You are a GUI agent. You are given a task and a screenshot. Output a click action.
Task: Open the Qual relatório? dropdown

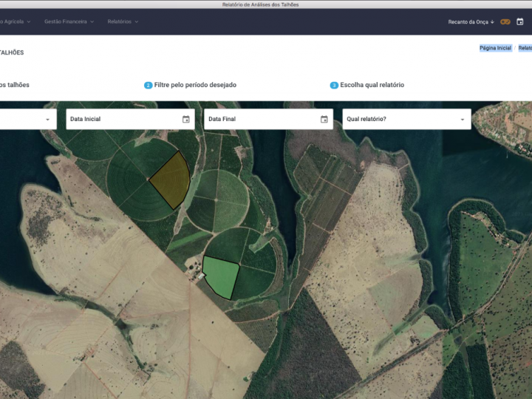click(407, 119)
